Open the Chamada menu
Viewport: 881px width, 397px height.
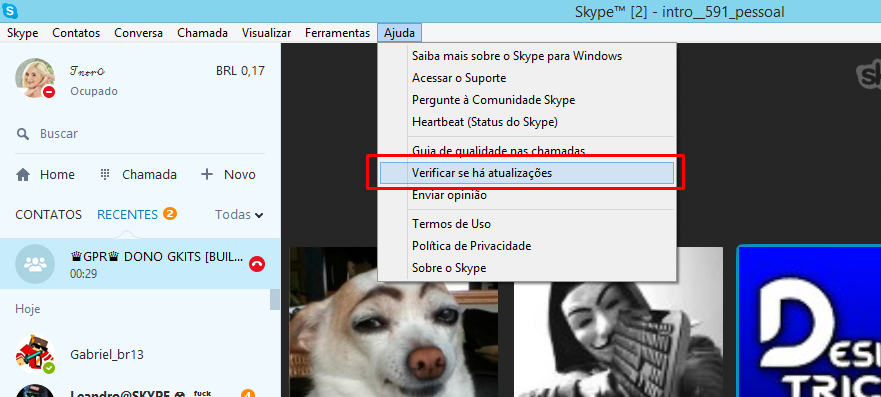pos(202,33)
